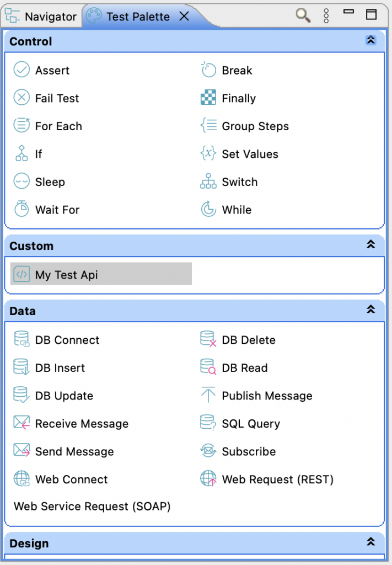Select the Subscribe icon
This screenshot has height=565, width=392.
coord(208,450)
